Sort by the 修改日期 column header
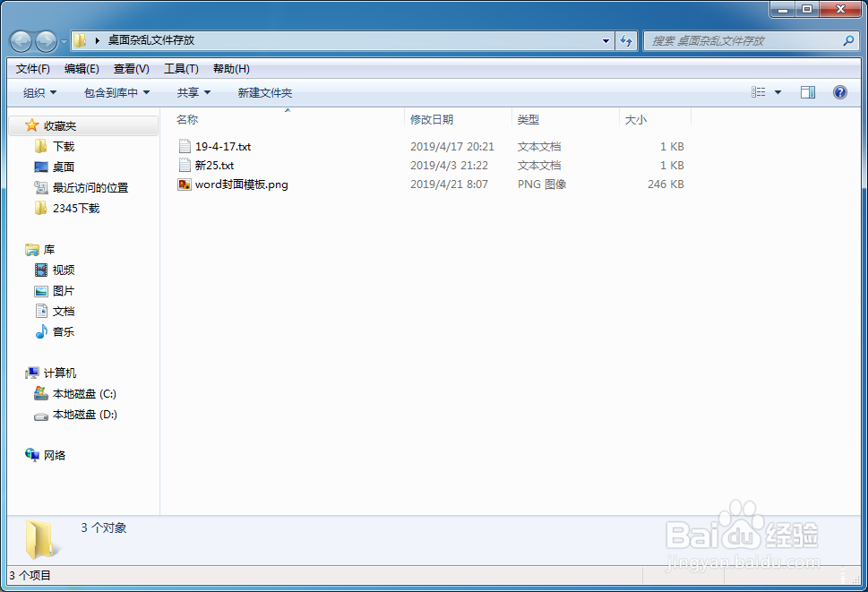This screenshot has width=868, height=592. point(432,119)
